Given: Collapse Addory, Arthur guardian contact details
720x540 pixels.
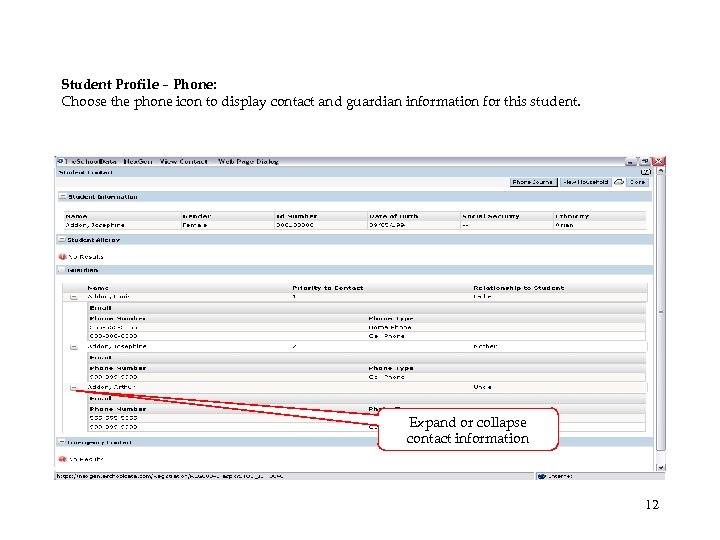Looking at the screenshot, I should 73,388.
